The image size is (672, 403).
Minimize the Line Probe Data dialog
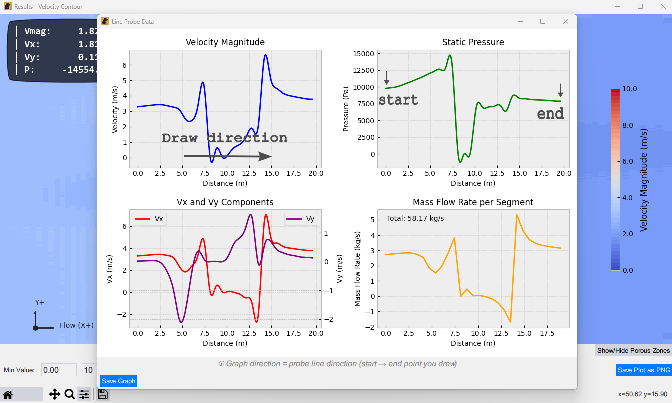[x=517, y=20]
